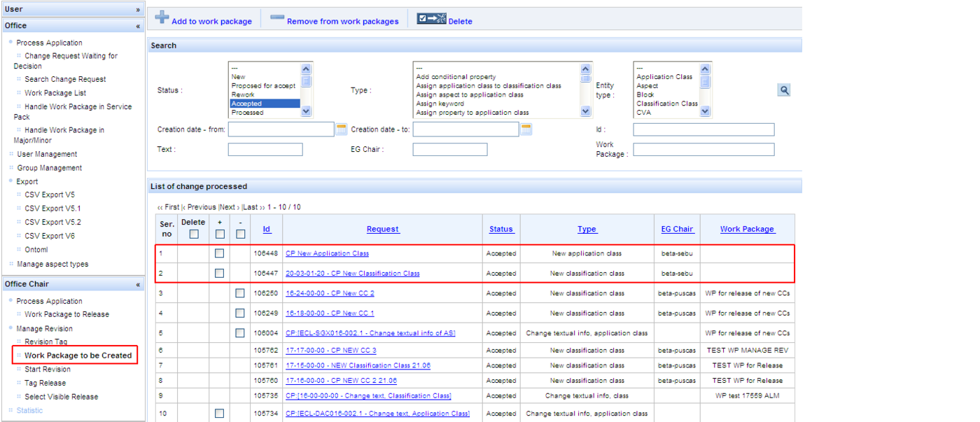Open the CP New Application Class request

click(327, 253)
